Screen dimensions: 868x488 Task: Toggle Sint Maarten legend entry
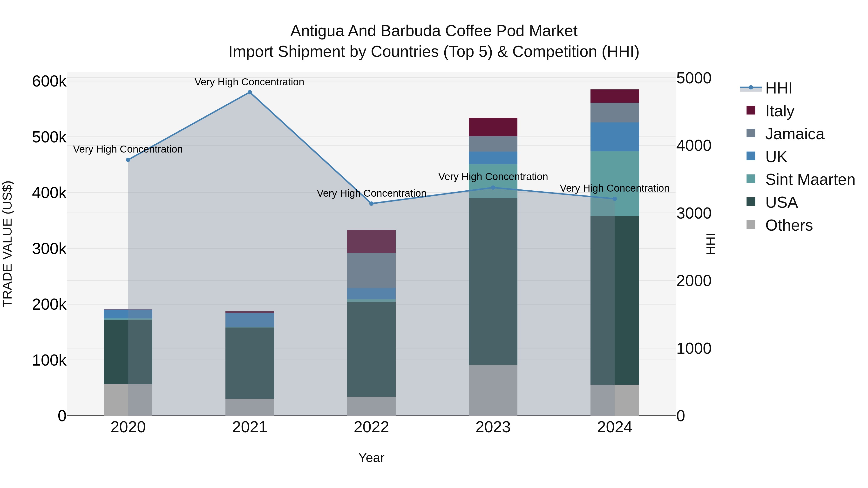point(800,180)
